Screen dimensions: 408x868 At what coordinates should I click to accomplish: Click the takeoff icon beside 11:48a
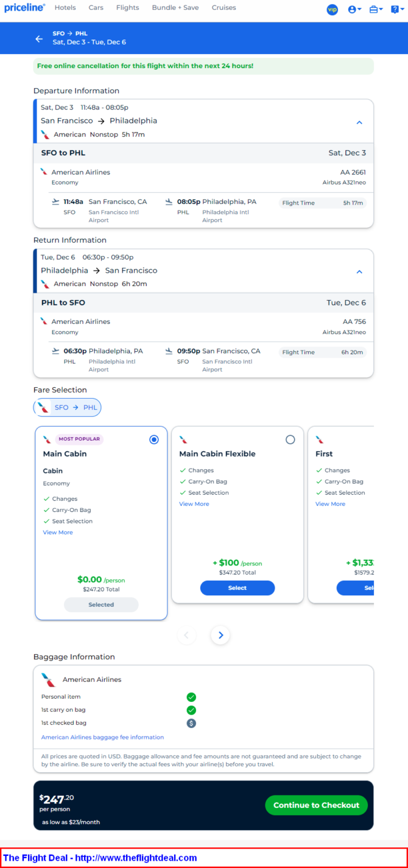point(56,201)
